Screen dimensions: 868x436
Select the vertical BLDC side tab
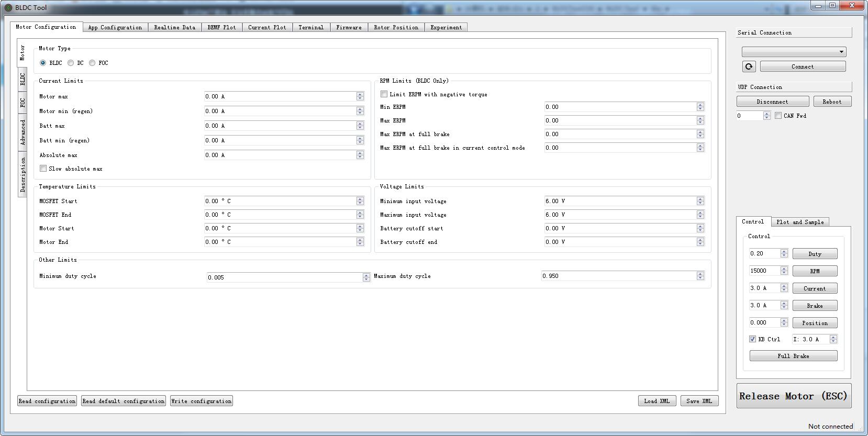(23, 79)
